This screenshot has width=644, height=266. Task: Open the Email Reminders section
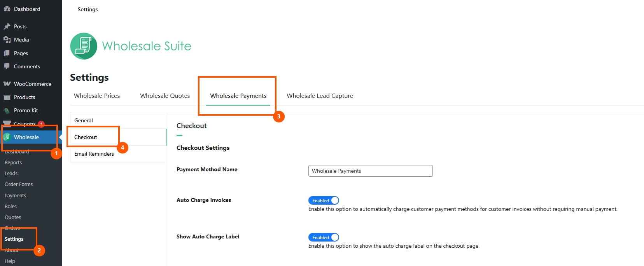pyautogui.click(x=94, y=154)
